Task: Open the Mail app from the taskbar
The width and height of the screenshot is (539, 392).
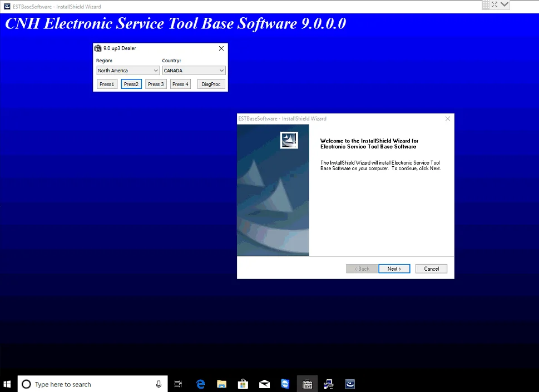Action: point(264,384)
